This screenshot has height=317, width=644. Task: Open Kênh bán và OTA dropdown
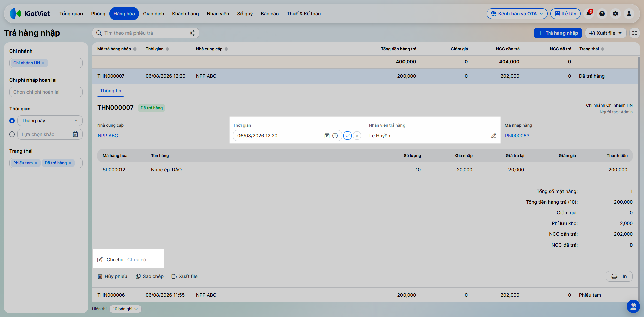517,14
